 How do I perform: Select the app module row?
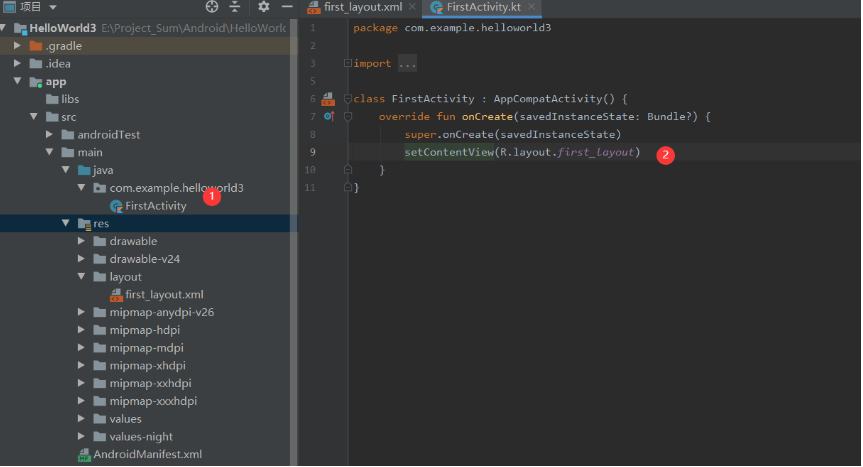pos(145,81)
